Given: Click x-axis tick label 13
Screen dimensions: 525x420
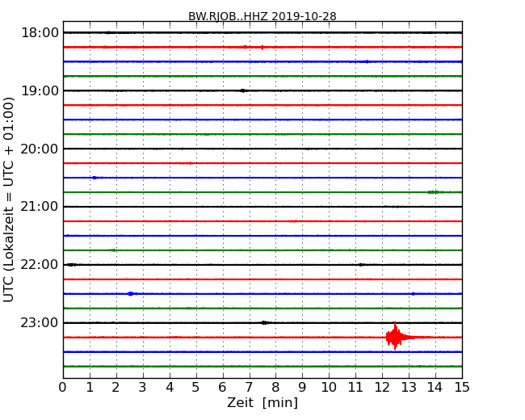Looking at the screenshot, I should click(x=409, y=388).
